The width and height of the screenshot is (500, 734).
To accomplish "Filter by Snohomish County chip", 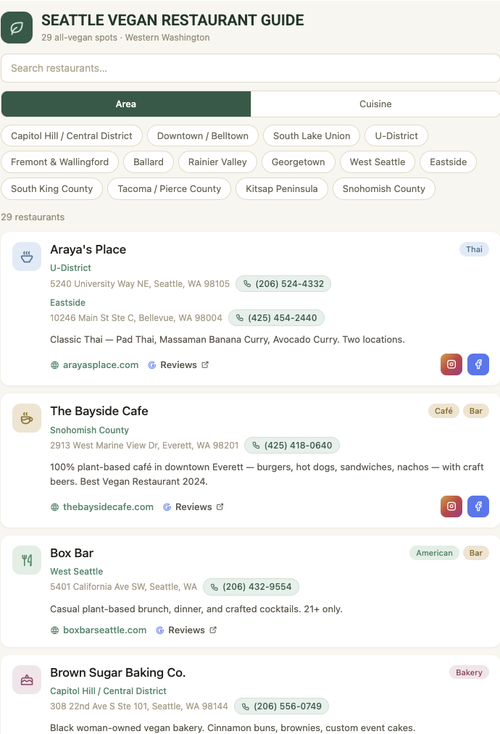I will point(384,189).
